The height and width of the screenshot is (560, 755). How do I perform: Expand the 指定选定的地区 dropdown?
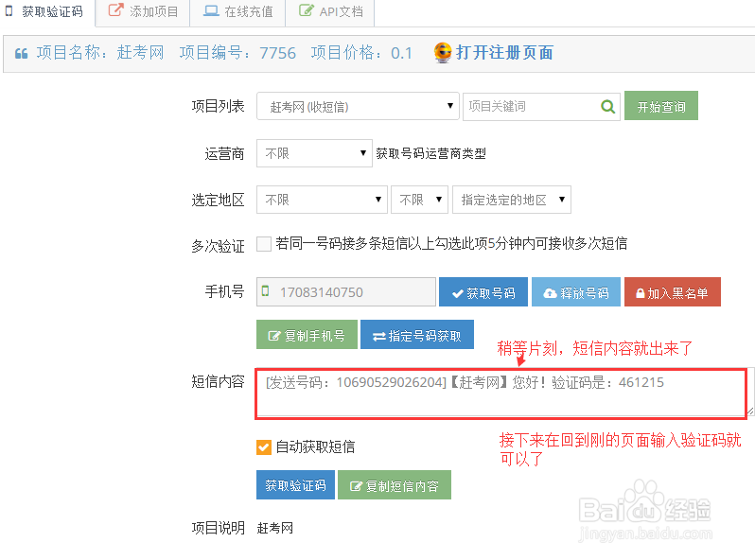coord(511,200)
